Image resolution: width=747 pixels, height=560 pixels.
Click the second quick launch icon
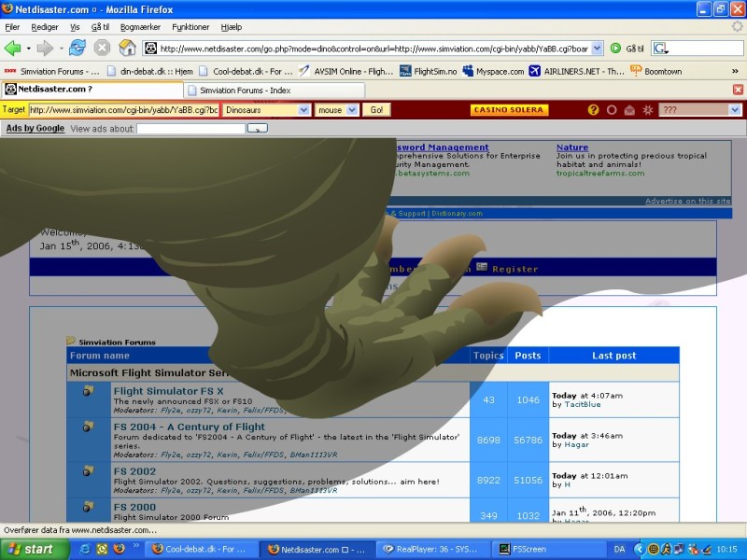tap(102, 549)
